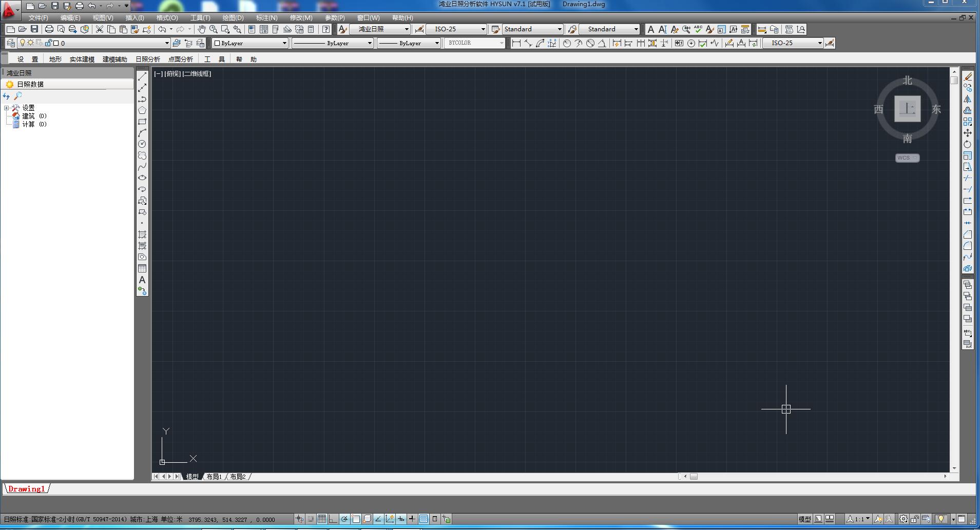Toggle Dynamic Input in status bar

[401, 519]
